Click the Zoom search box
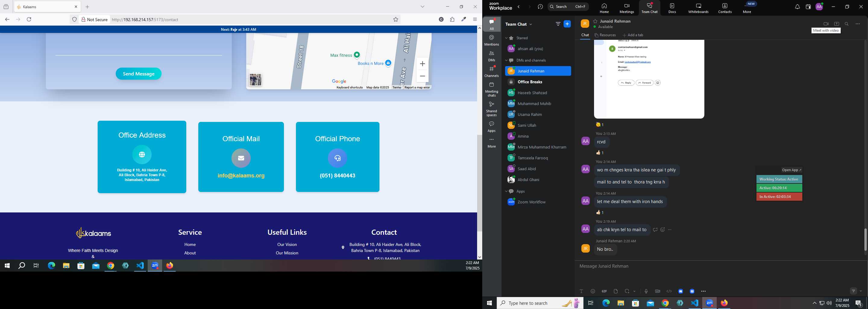 coord(568,7)
